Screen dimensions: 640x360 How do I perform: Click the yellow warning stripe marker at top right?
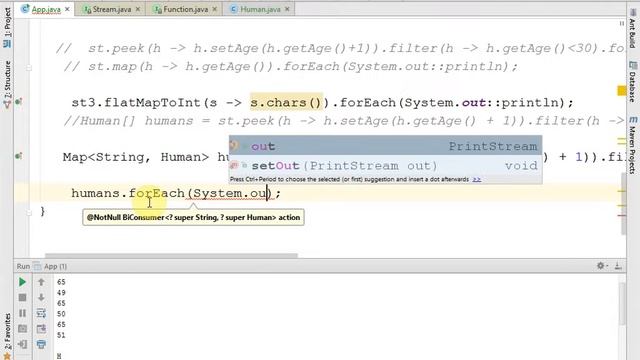click(x=622, y=91)
